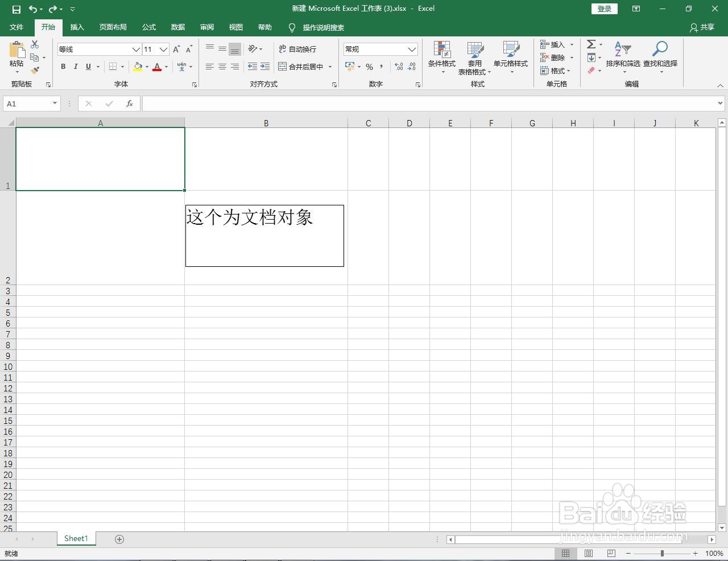Click the decrease indent icon
This screenshot has width=728, height=561.
pyautogui.click(x=253, y=67)
